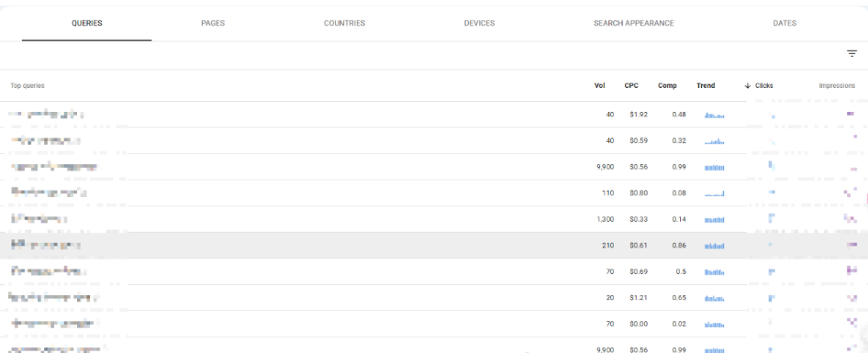Click the trend sparkline in the $1.92 row

point(714,116)
